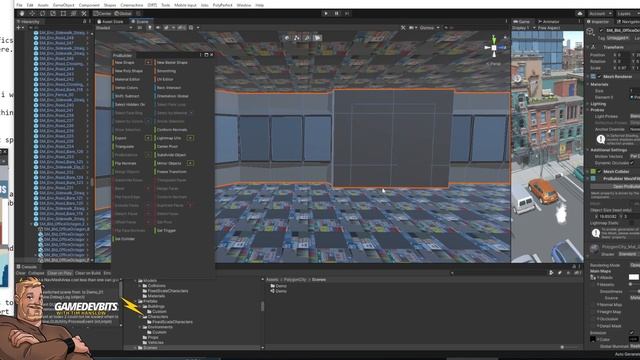Viewport: 640px width, 360px height.
Task: Click Conform Normals in ProBuilder
Action: pyautogui.click(x=172, y=130)
